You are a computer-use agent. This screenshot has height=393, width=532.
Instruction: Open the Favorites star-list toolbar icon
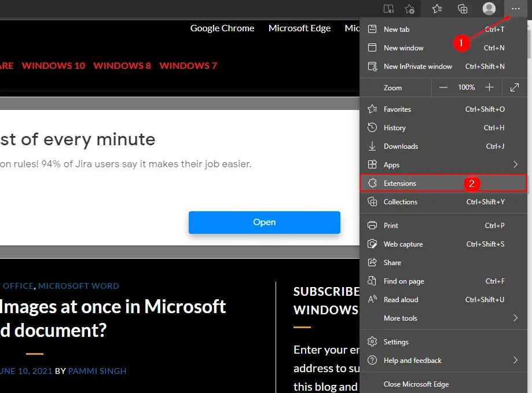437,9
